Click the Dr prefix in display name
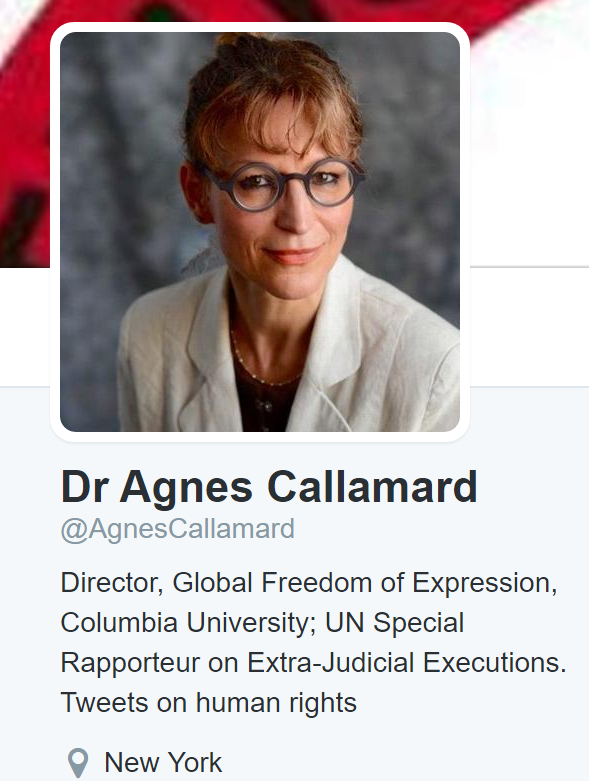The width and height of the screenshot is (589, 781). pos(85,487)
